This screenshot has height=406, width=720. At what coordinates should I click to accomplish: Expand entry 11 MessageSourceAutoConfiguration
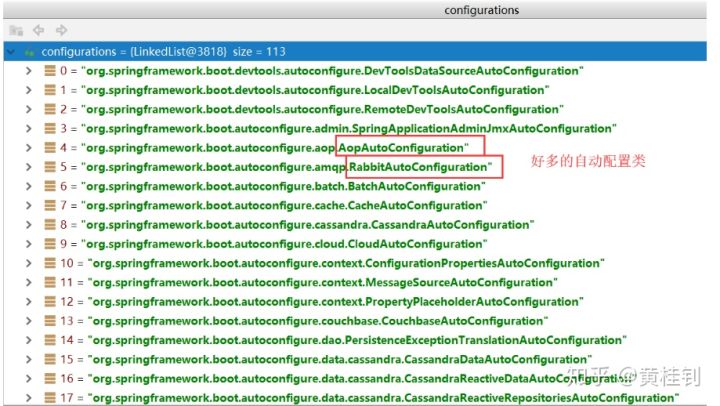pyautogui.click(x=29, y=282)
